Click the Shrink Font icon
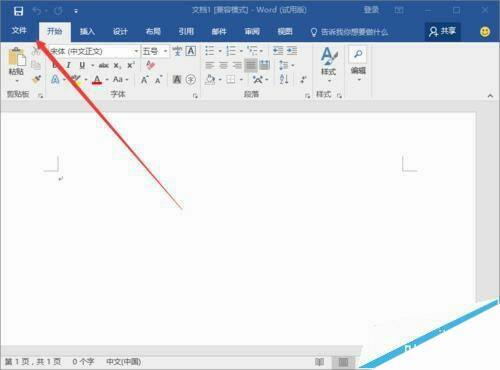The height and width of the screenshot is (370, 500). [158, 80]
